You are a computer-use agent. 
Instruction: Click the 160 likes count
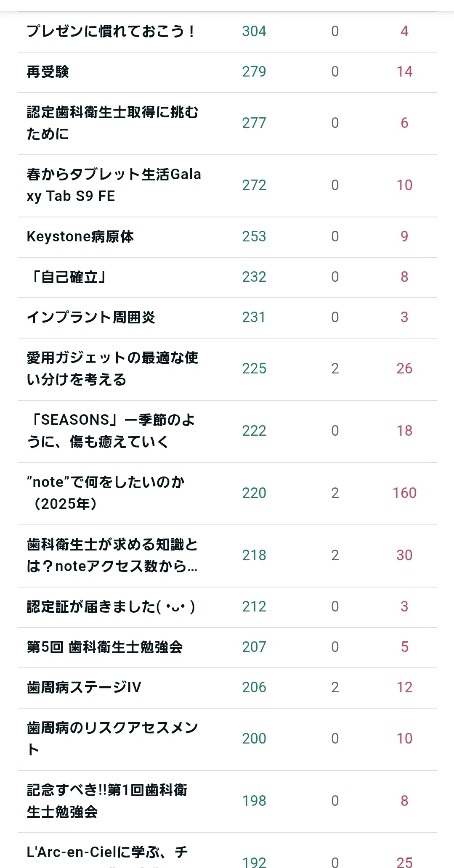404,493
